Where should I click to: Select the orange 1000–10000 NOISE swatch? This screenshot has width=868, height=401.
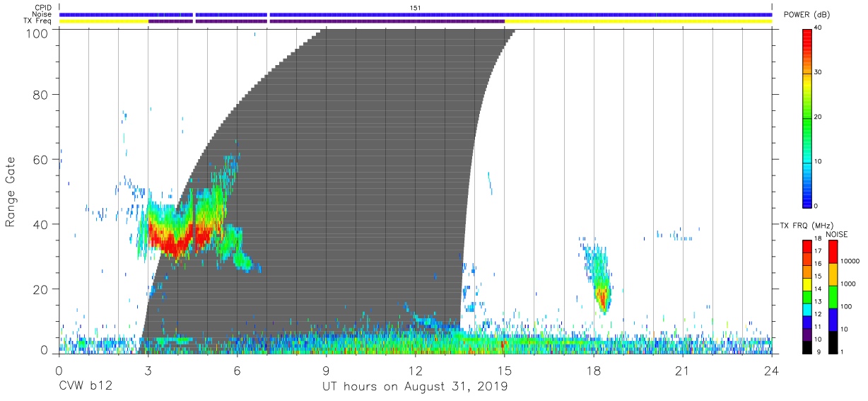coord(832,274)
